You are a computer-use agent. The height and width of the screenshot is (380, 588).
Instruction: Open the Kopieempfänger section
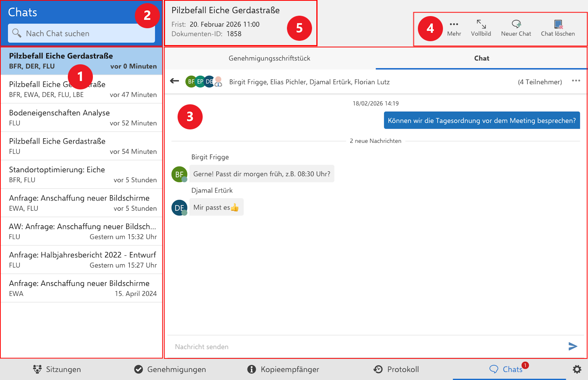pyautogui.click(x=283, y=369)
